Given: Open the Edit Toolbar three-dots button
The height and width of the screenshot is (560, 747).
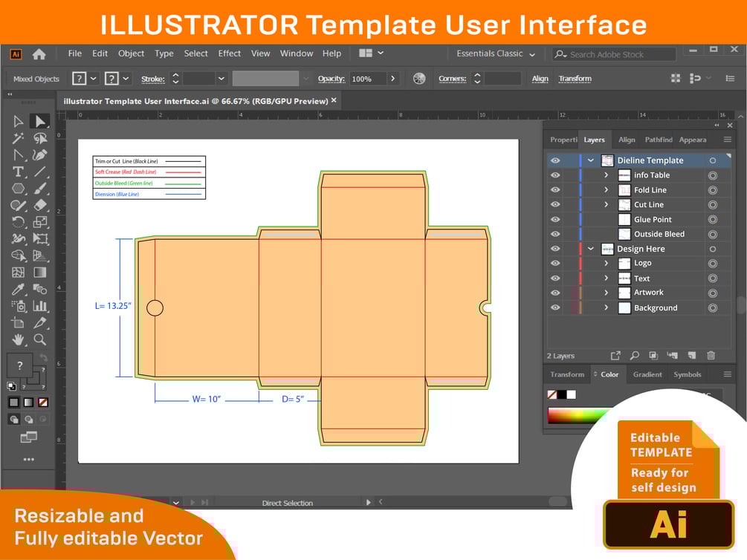Looking at the screenshot, I should point(28,460).
